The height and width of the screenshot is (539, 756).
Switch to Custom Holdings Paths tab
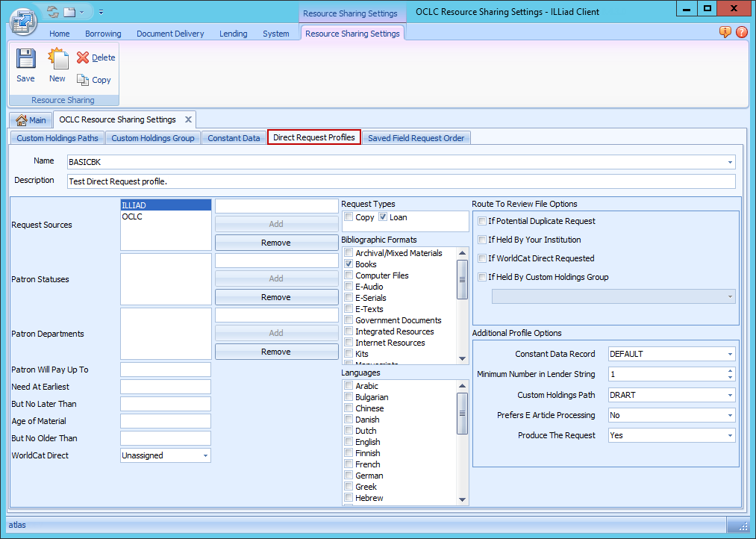click(x=57, y=138)
